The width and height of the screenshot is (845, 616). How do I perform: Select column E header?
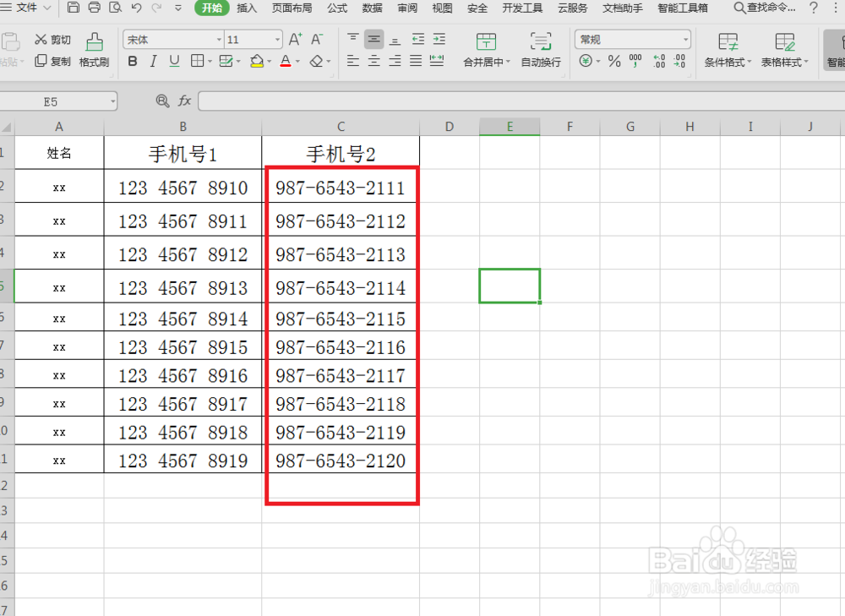pyautogui.click(x=510, y=127)
